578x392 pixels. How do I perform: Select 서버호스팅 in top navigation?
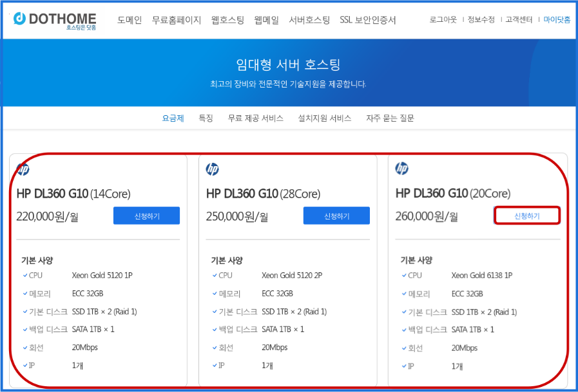tap(309, 20)
